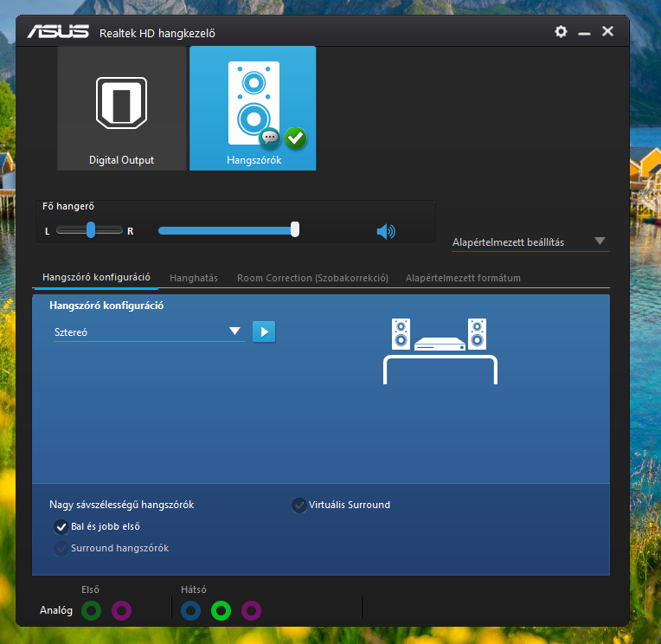This screenshot has width=661, height=644.
Task: Click the front purple analog jack
Action: coord(121,610)
